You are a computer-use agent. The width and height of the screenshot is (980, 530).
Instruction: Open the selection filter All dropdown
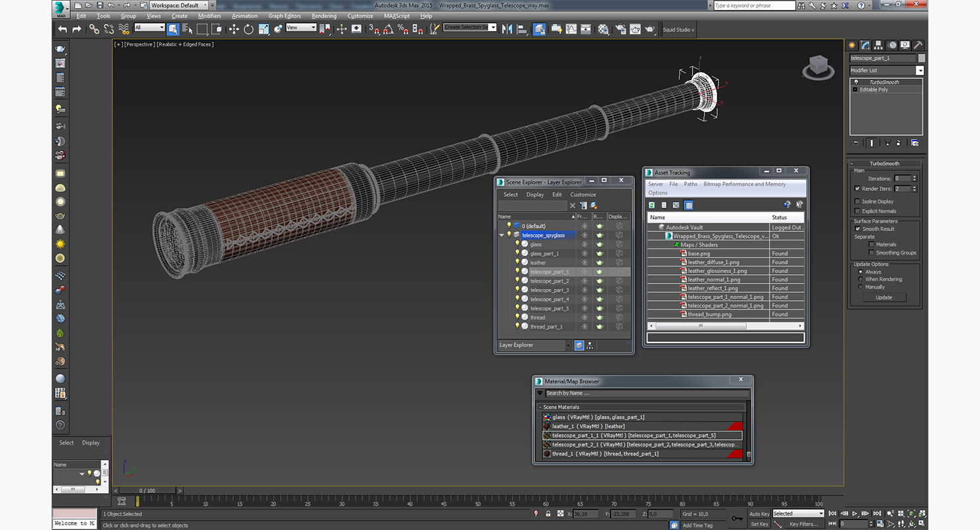(x=161, y=27)
